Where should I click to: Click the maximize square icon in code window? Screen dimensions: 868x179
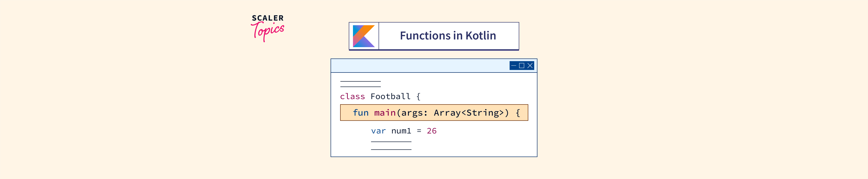coord(522,66)
